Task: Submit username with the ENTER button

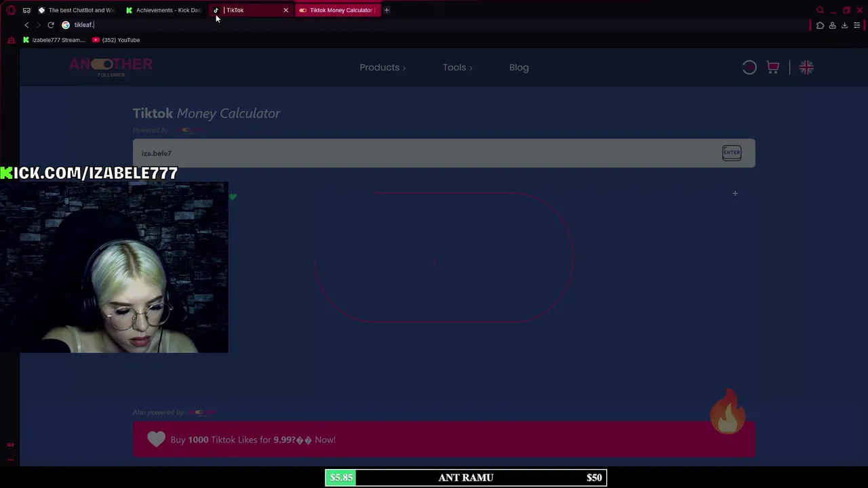Action: 732,152
